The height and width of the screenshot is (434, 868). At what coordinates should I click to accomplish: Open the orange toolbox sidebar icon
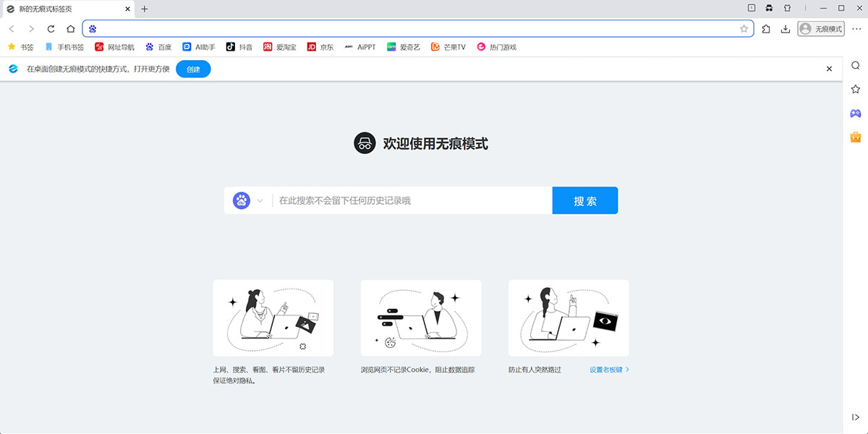coord(855,137)
